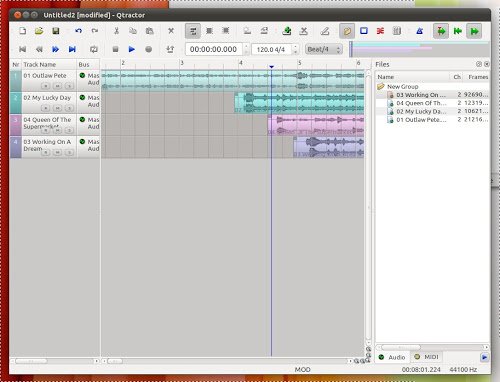Enable the clip select mode
This screenshot has height=382, width=500.
(x=193, y=31)
